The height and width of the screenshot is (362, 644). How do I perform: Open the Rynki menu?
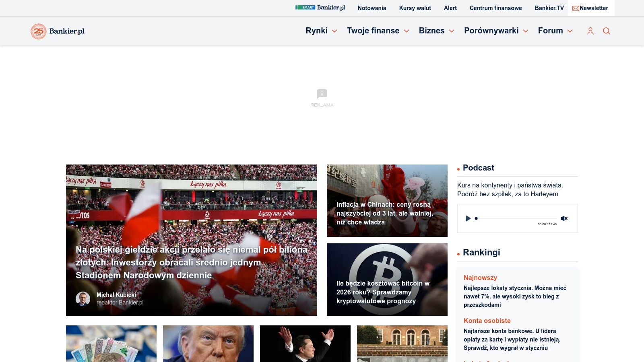pyautogui.click(x=316, y=31)
